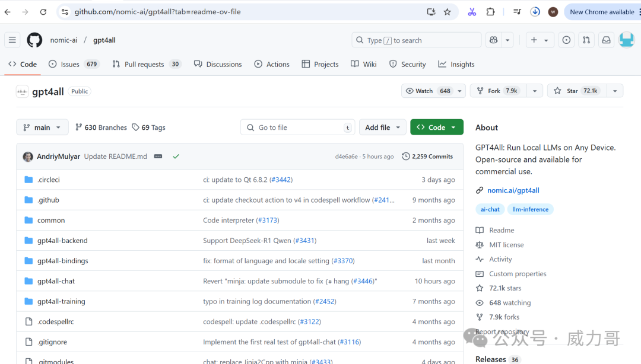Open the Readme link in About

(x=502, y=231)
